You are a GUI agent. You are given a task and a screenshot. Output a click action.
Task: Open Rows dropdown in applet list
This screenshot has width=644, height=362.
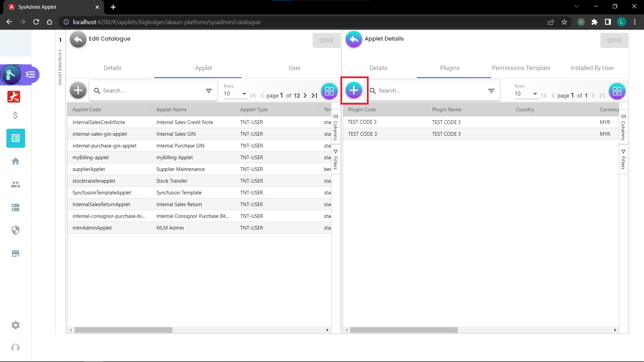coord(235,94)
